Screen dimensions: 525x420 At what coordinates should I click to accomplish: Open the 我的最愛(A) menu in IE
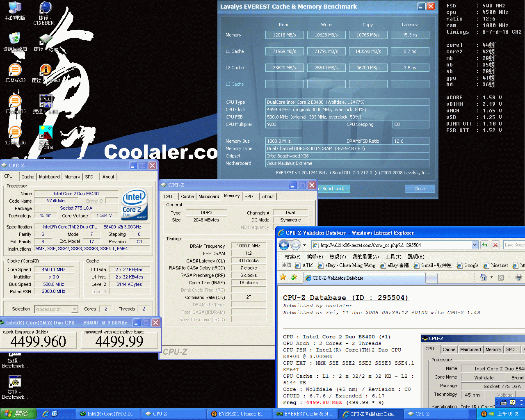366,257
